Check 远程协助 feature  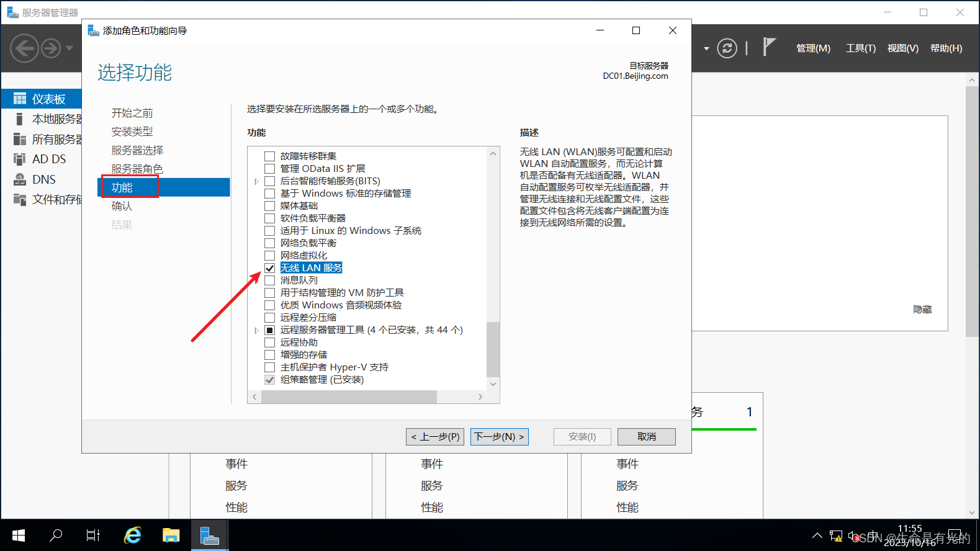(269, 343)
